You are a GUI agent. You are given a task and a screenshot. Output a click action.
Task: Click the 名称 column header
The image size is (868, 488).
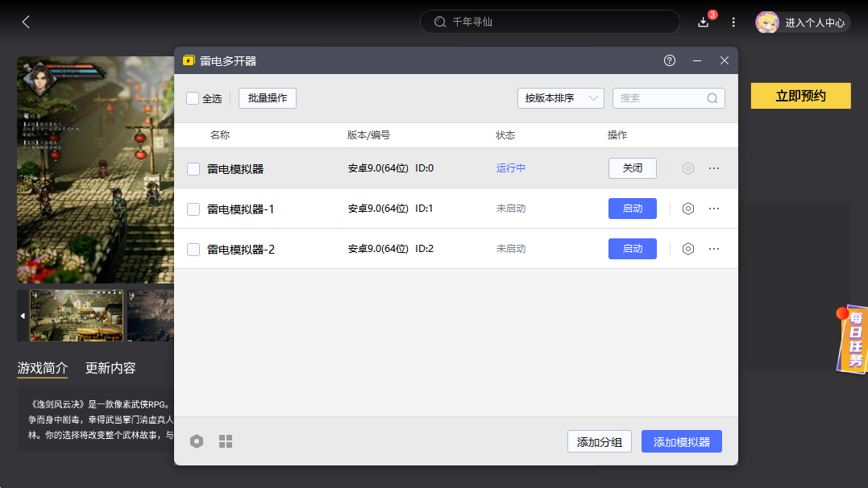[220, 135]
